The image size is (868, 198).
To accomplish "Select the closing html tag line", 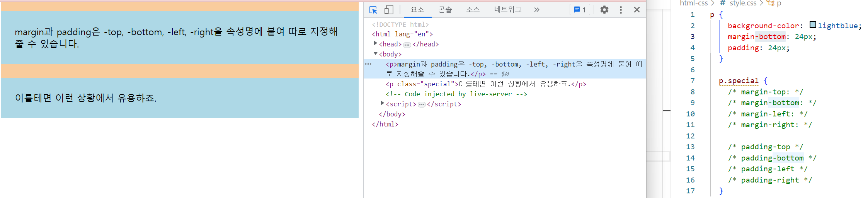I will 385,124.
